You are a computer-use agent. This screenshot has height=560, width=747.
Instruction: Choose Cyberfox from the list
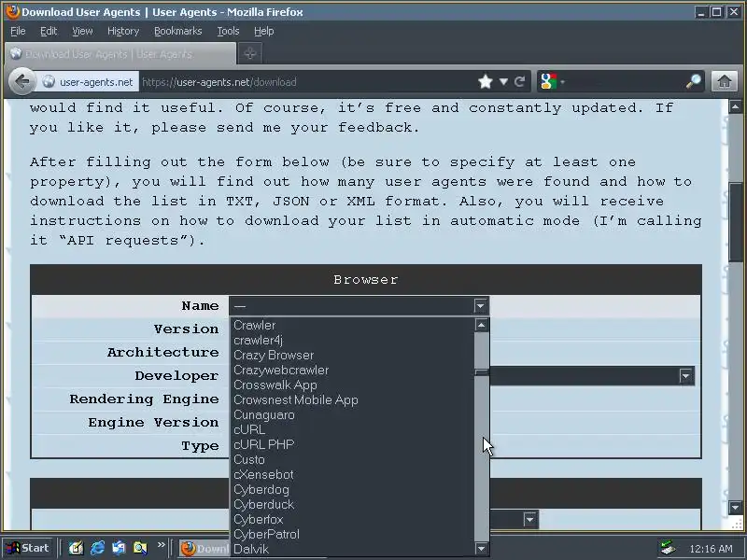pyautogui.click(x=353, y=520)
